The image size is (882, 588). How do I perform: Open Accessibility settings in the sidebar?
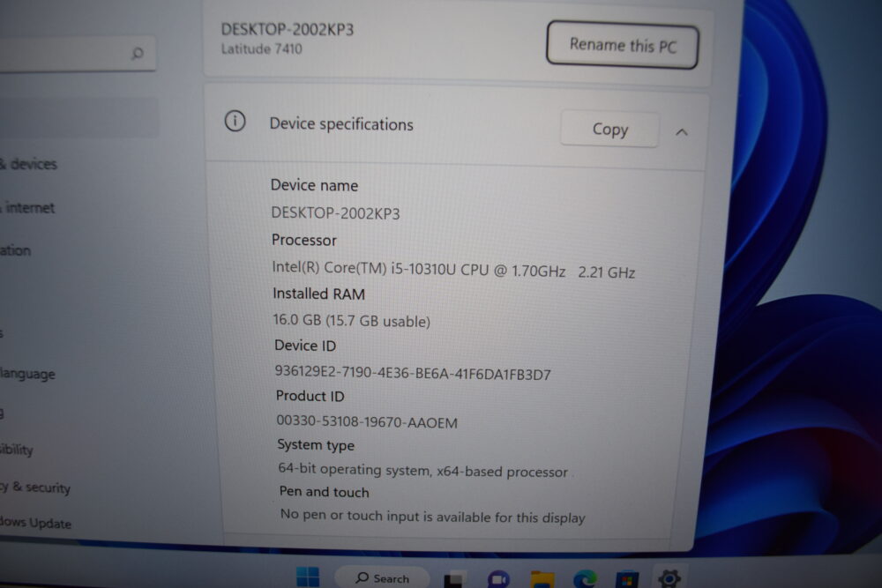[x=17, y=449]
